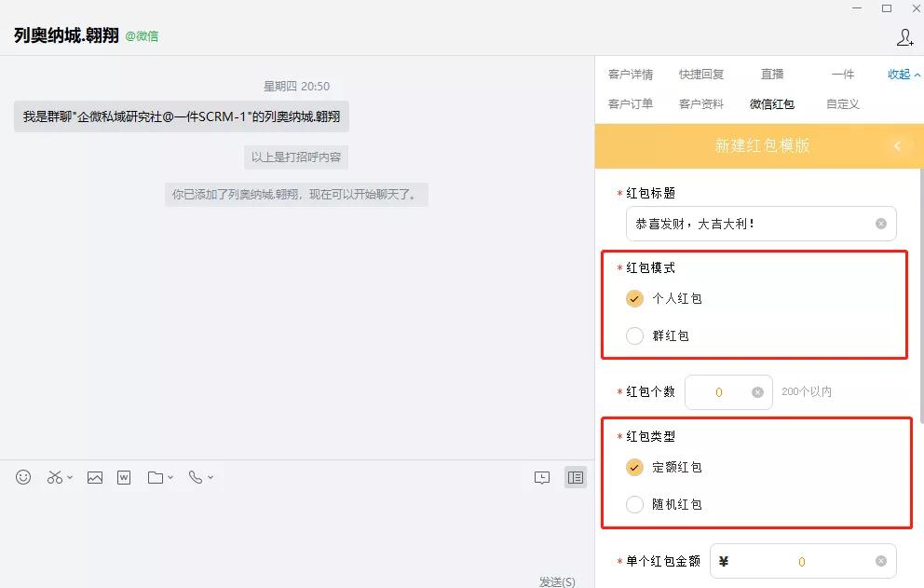The width and height of the screenshot is (924, 588).
Task: Open the emoji picker
Action: coord(21,476)
